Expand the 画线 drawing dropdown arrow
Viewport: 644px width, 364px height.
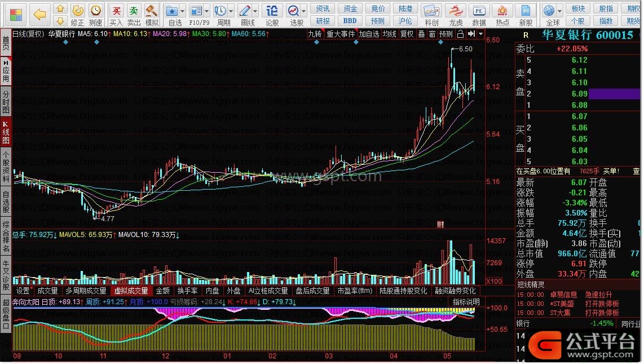(255, 11)
